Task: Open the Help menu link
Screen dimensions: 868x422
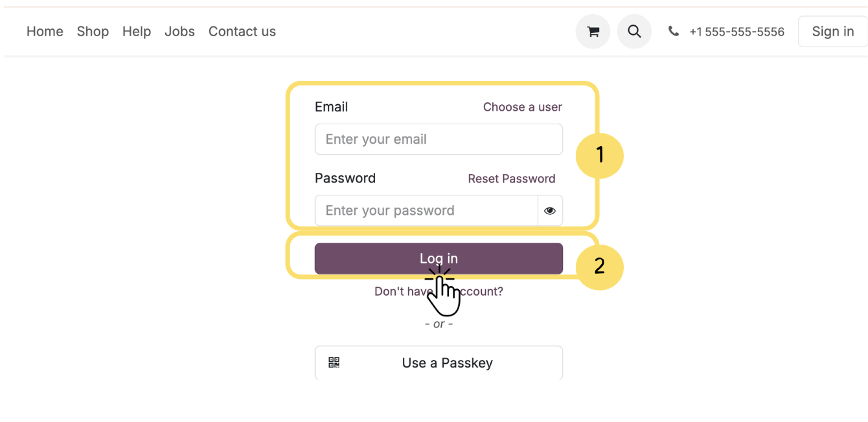Action: point(137,31)
